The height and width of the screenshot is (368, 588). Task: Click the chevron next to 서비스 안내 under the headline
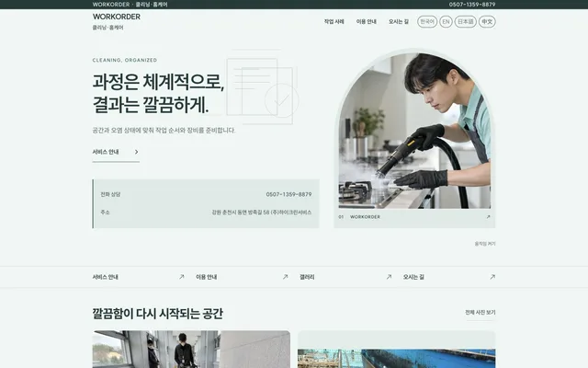click(137, 152)
